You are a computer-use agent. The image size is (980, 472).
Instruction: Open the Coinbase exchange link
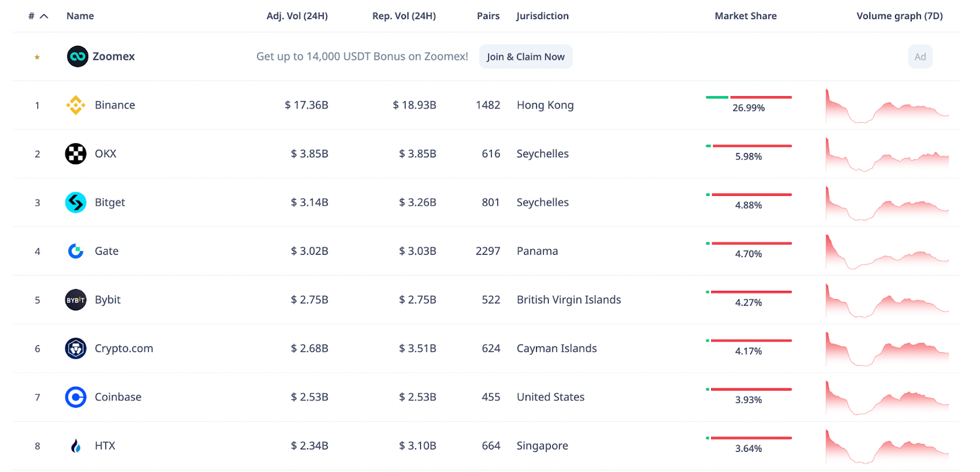(x=118, y=397)
